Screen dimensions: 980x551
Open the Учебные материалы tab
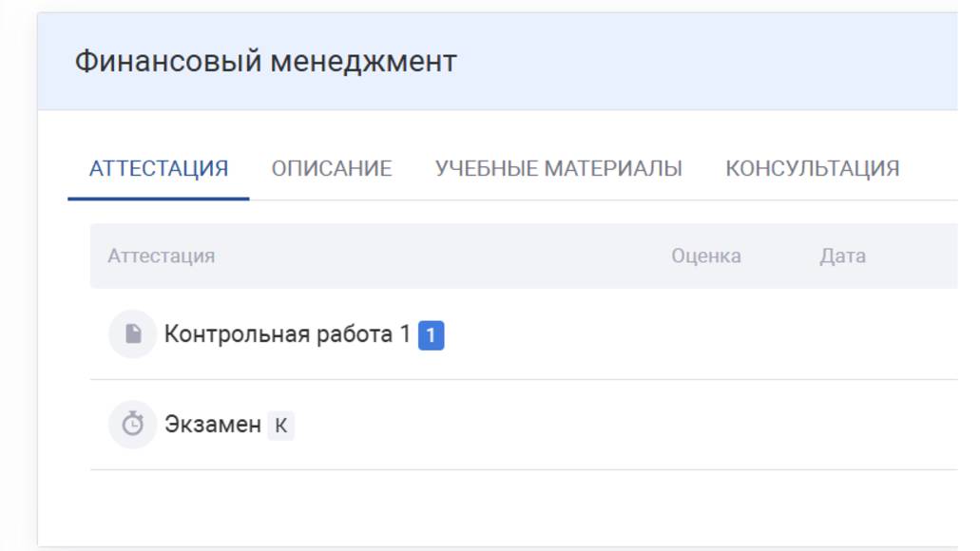559,169
